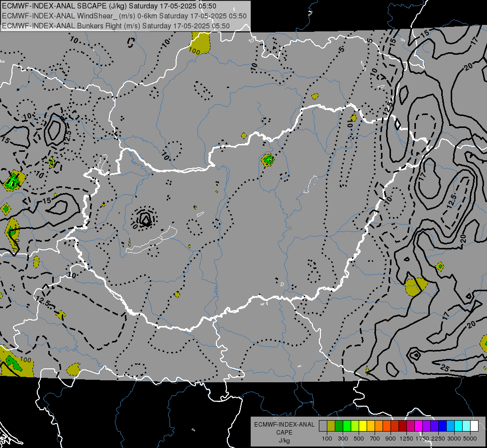The width and height of the screenshot is (487, 448).
Task: Click the 300 label in CAPE legend
Action: pyautogui.click(x=343, y=439)
